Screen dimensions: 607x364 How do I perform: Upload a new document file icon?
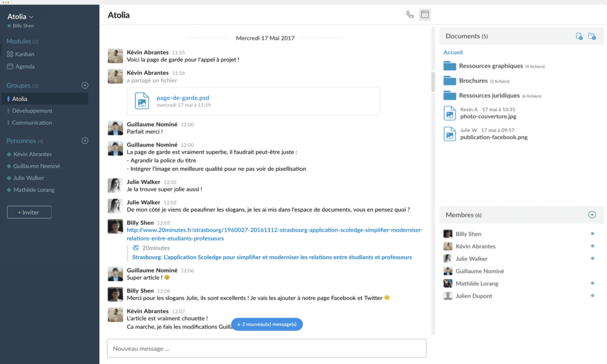coord(579,36)
